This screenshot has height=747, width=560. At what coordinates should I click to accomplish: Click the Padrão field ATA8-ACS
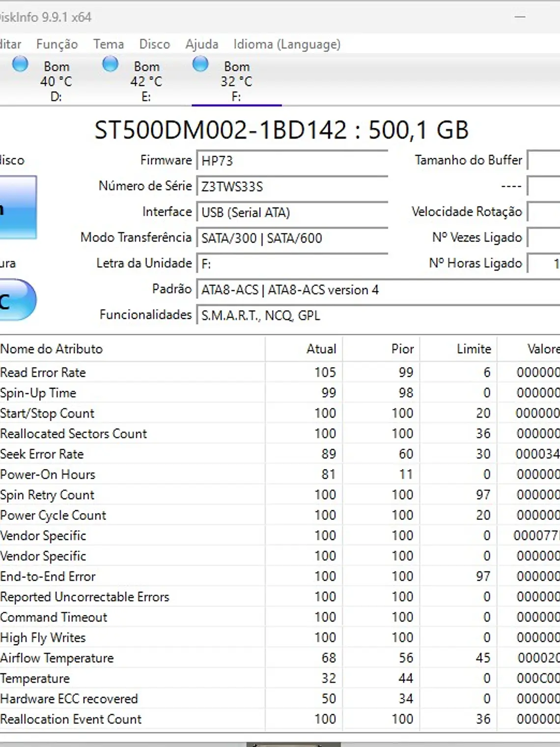click(378, 289)
